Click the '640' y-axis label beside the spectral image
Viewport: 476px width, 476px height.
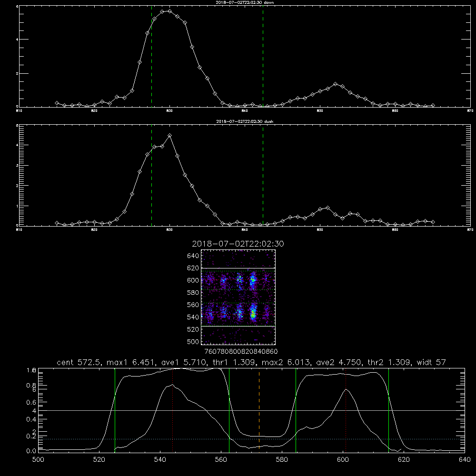[193, 256]
